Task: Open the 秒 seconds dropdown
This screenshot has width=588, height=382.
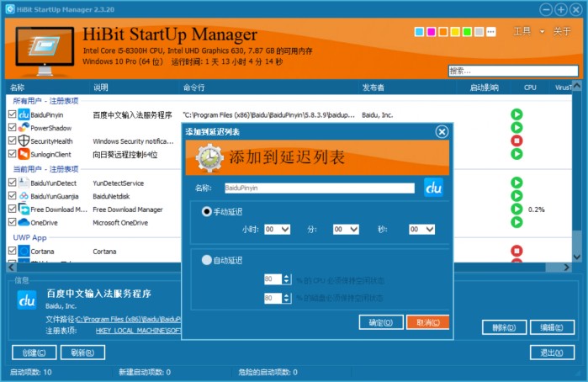Action: [422, 229]
